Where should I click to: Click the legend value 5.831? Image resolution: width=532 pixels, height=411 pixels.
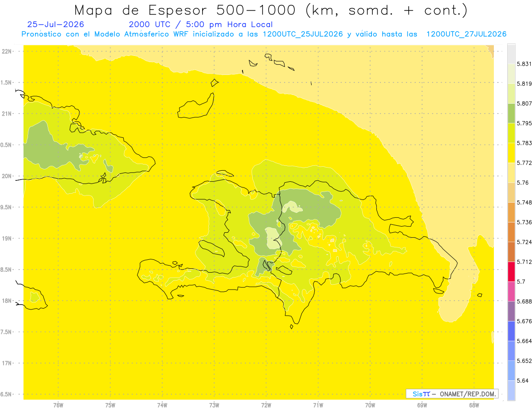click(524, 64)
